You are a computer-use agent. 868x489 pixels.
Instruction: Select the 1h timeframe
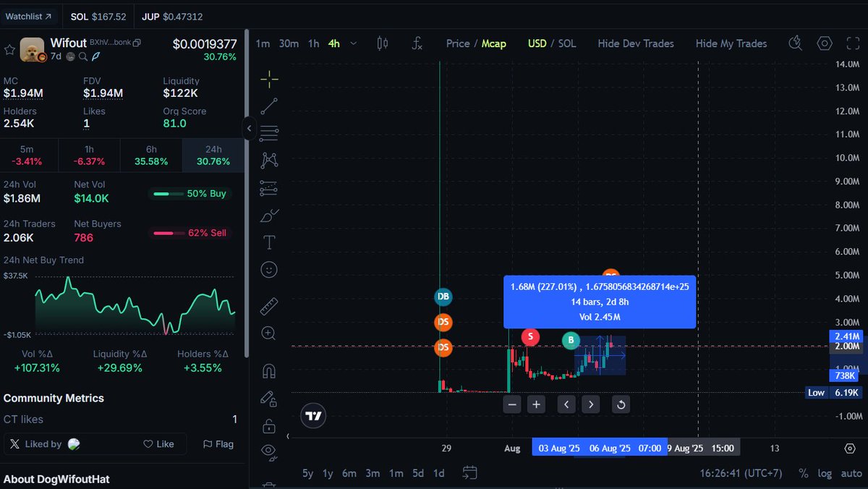click(313, 43)
